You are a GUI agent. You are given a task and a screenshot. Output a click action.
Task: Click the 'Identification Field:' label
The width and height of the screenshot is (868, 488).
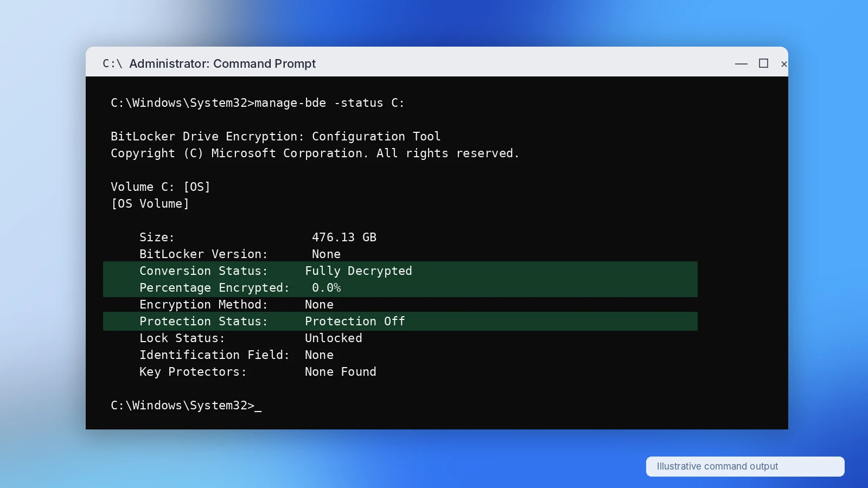[214, 355]
